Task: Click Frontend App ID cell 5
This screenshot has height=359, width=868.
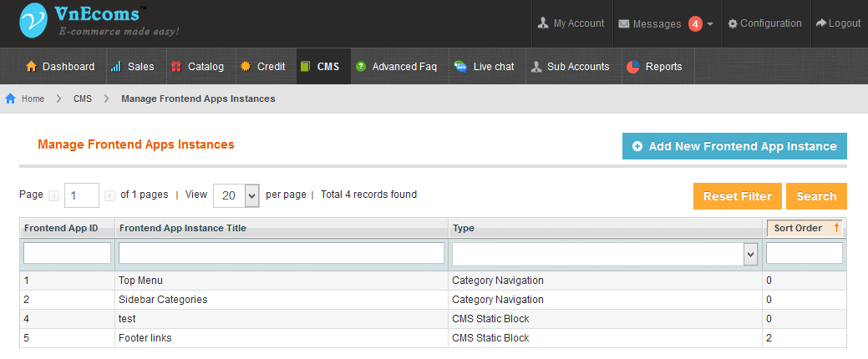Action: tap(26, 337)
